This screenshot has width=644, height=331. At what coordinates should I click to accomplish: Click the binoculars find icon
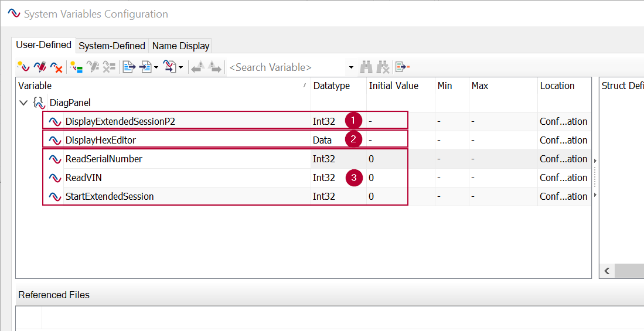(x=366, y=67)
